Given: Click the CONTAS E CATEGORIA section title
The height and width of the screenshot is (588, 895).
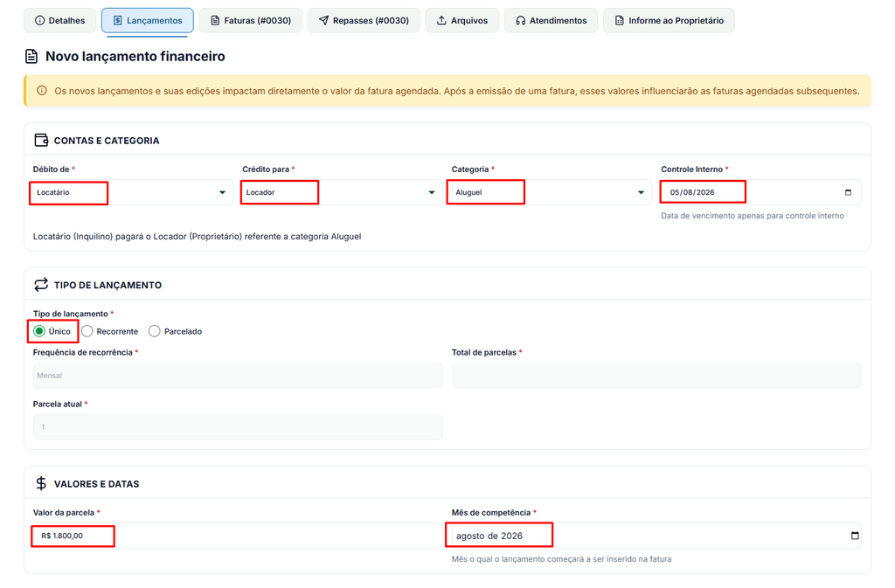Looking at the screenshot, I should [x=107, y=141].
